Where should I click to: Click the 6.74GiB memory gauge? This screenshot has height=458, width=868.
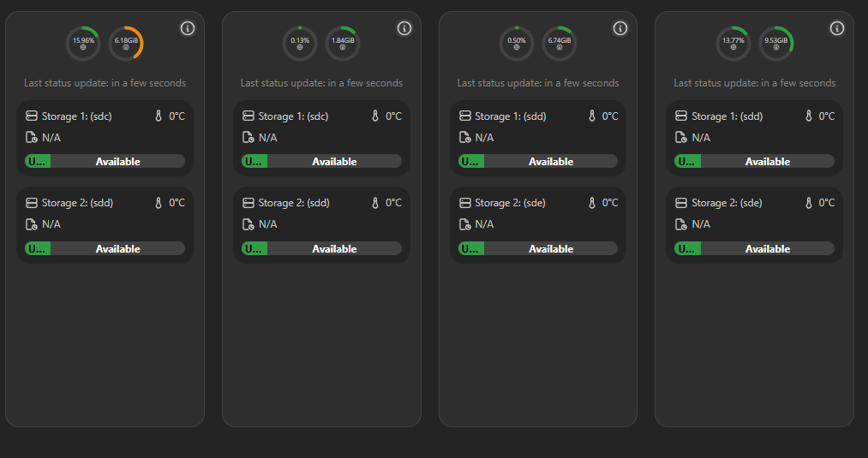pos(560,44)
